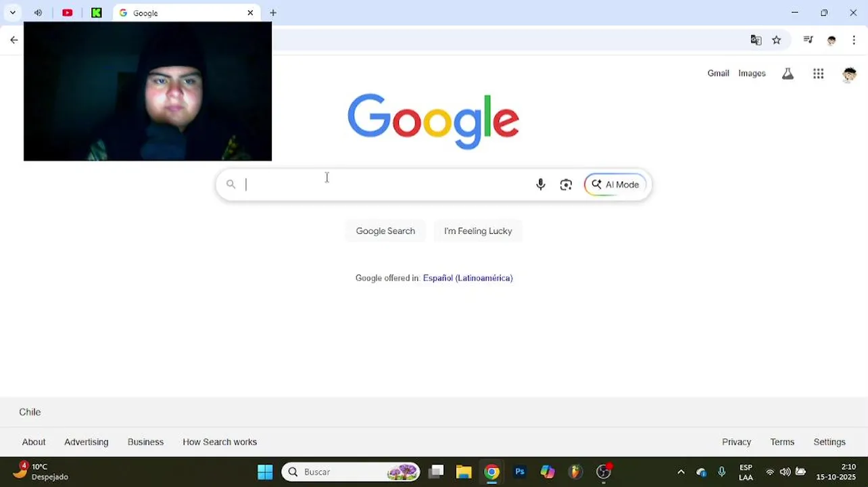Open the Privacy link
Image resolution: width=868 pixels, height=487 pixels.
point(736,442)
